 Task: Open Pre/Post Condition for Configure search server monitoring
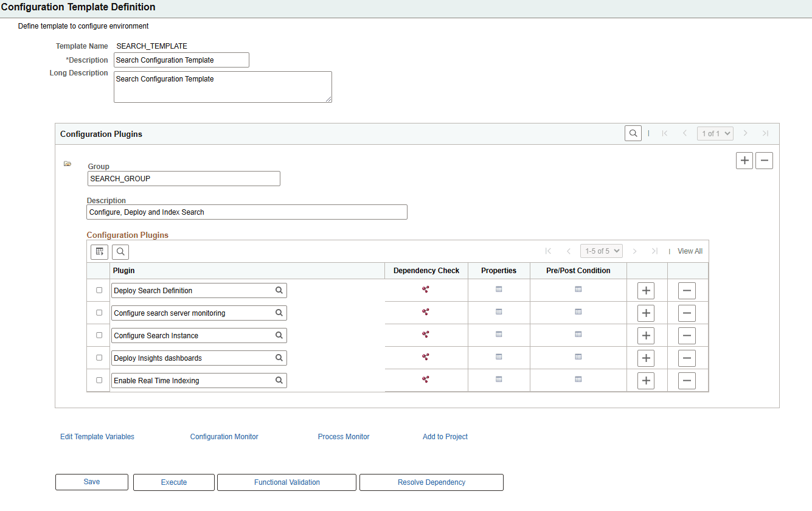click(578, 313)
